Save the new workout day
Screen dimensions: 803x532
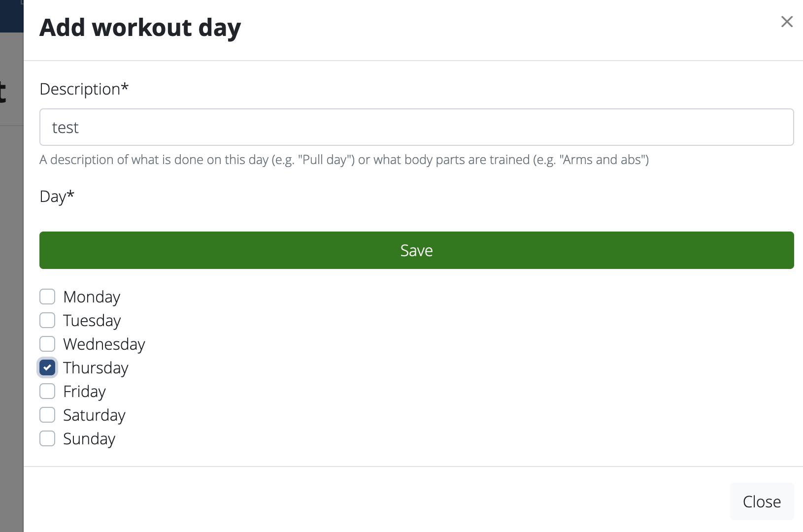(416, 250)
